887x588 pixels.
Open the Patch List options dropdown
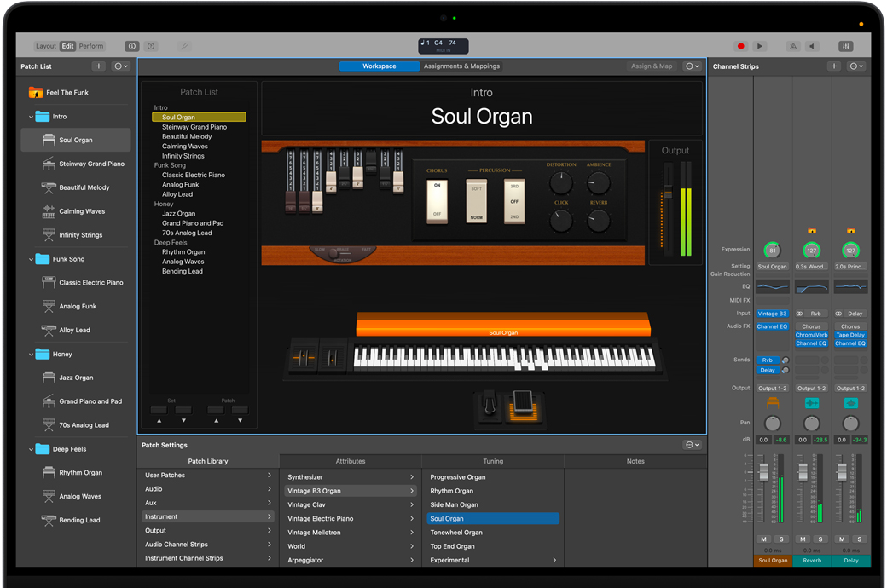coord(122,66)
